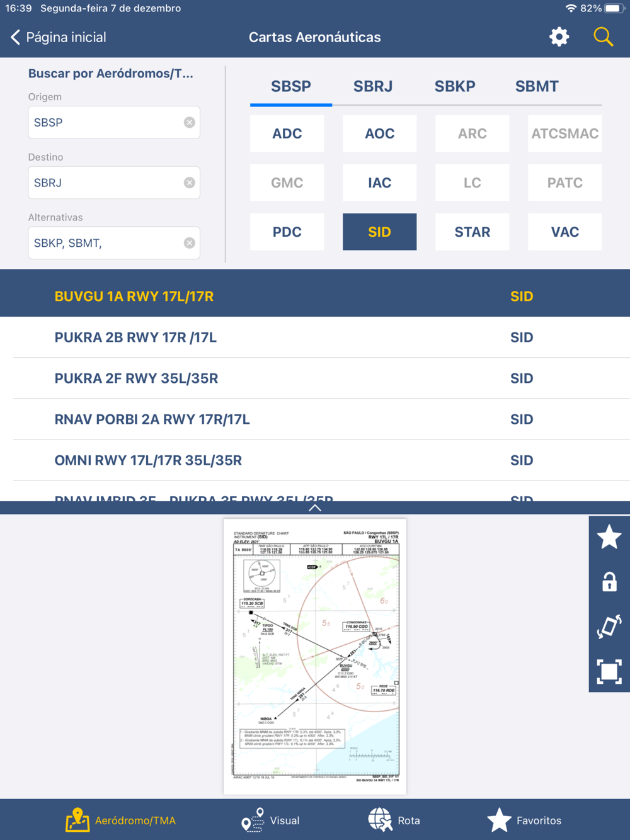This screenshot has width=630, height=840.
Task: Select GMC chart type
Action: click(287, 183)
